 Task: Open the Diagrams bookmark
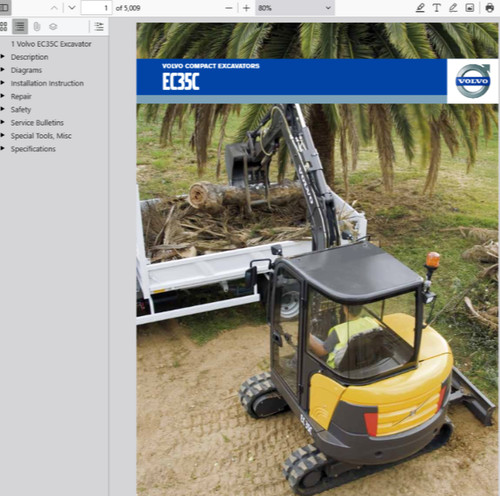pyautogui.click(x=26, y=70)
